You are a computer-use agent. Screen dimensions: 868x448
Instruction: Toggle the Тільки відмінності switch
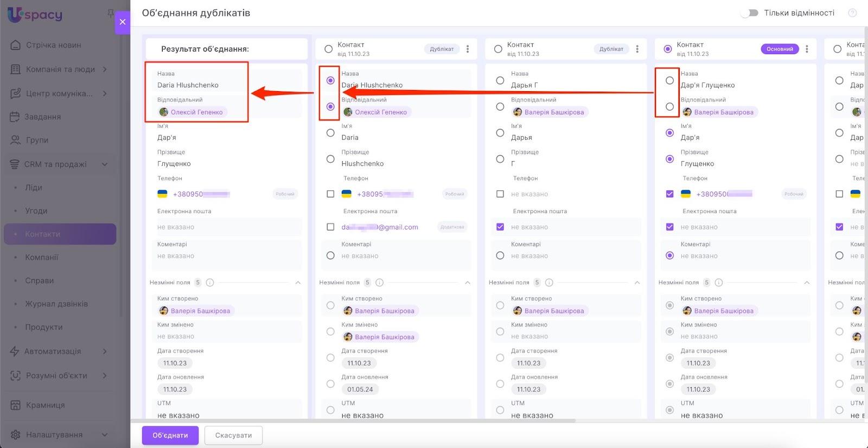click(750, 13)
